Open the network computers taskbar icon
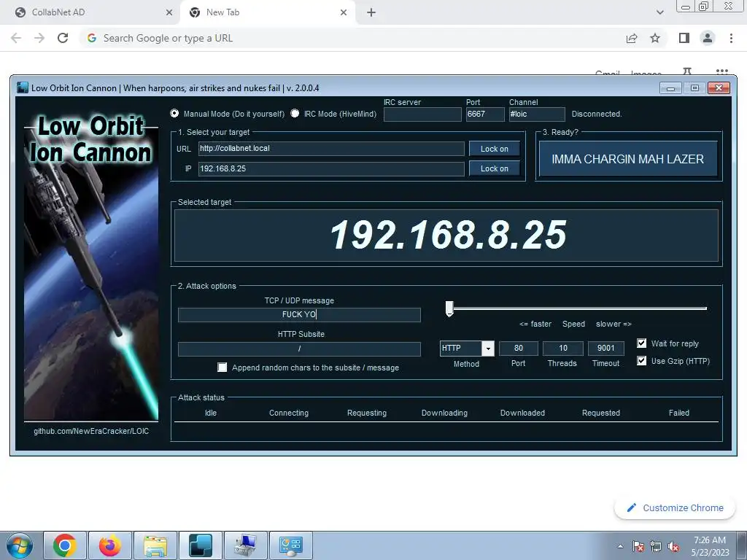The height and width of the screenshot is (560, 747). pos(246,545)
